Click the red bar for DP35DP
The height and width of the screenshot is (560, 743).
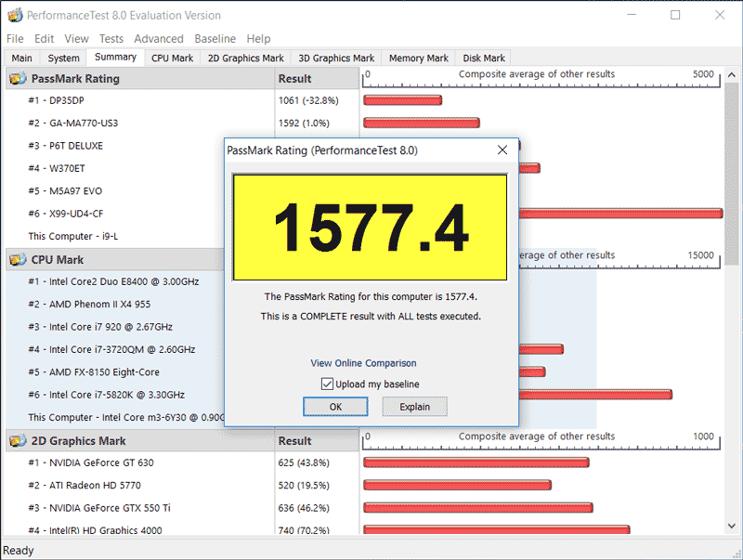click(403, 100)
